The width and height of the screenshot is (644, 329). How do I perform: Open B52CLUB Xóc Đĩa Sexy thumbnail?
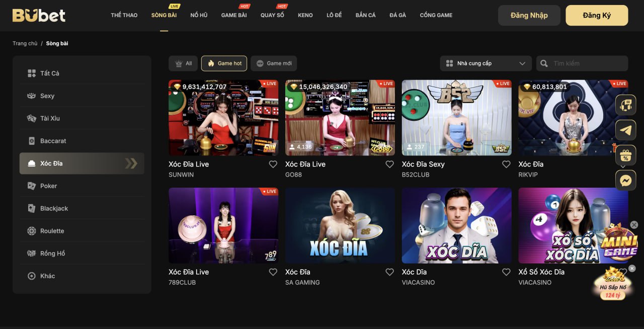tap(457, 118)
